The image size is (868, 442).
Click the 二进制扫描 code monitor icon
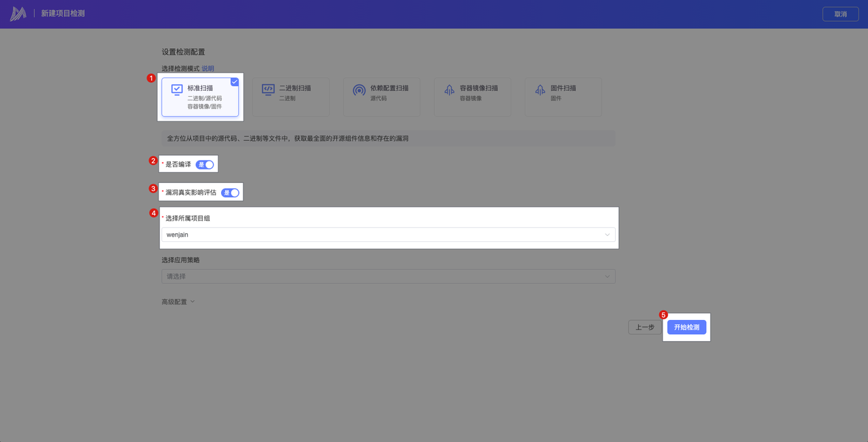[268, 89]
